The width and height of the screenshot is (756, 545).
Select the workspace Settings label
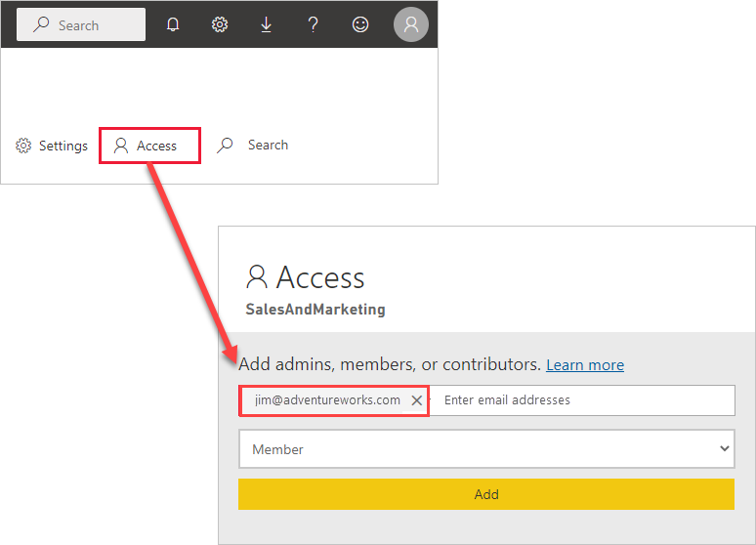coord(63,146)
